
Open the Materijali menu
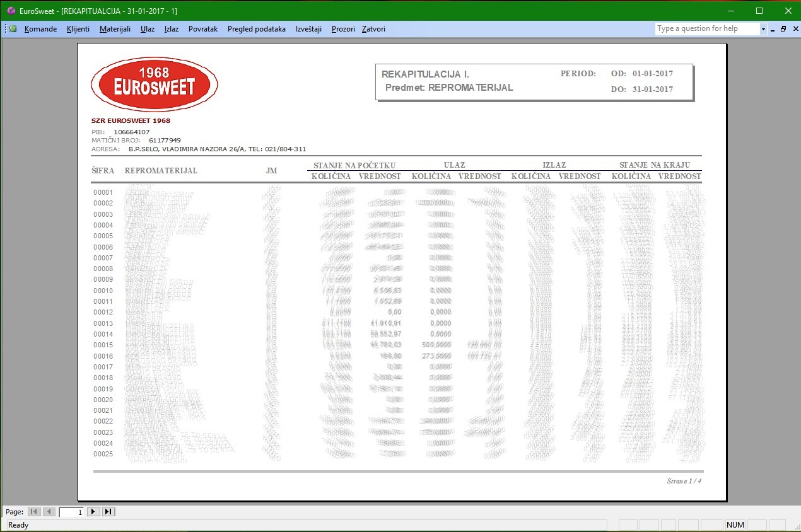click(115, 29)
